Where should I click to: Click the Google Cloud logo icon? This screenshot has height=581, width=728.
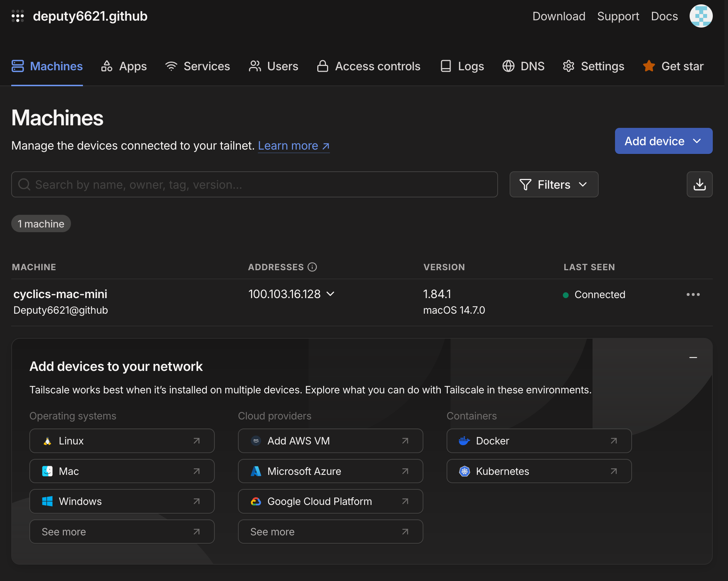click(x=256, y=501)
